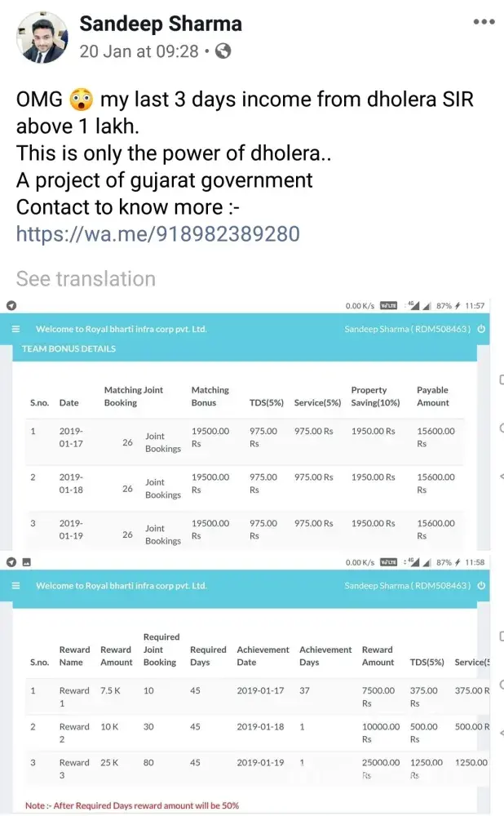This screenshot has height=816, width=504.
Task: Select Sandeep Sharma (RDM508463) in upper header
Action: (x=408, y=330)
